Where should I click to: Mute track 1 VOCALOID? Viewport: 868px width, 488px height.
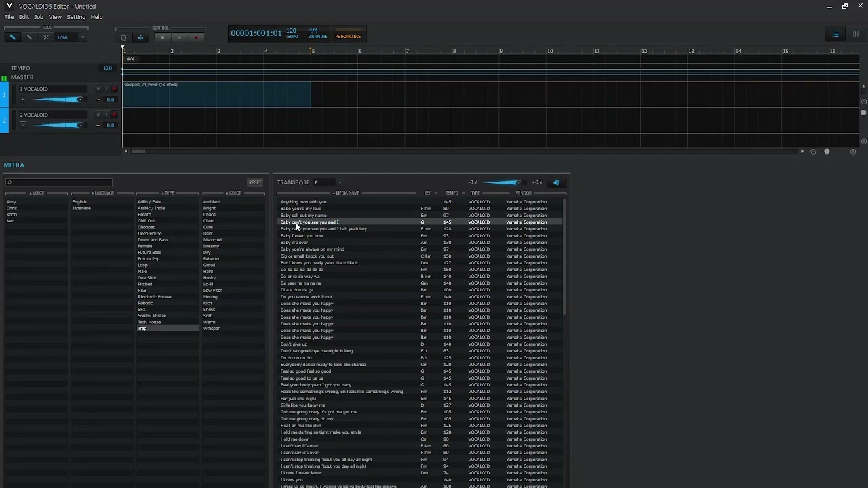point(98,89)
